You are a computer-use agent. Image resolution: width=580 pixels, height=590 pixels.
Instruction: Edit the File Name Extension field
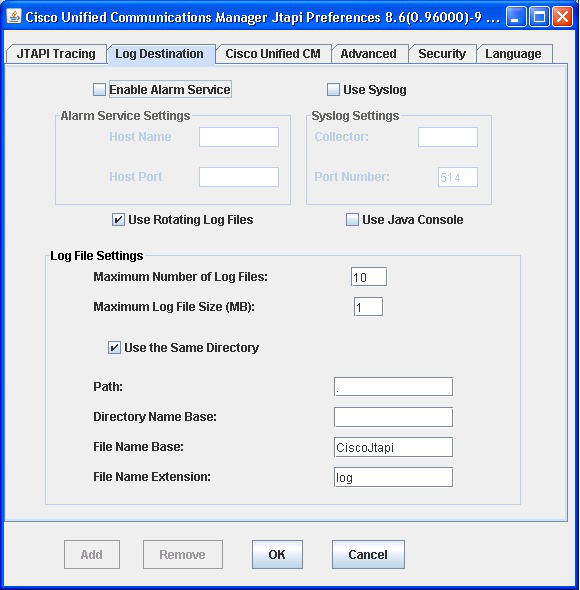click(393, 477)
